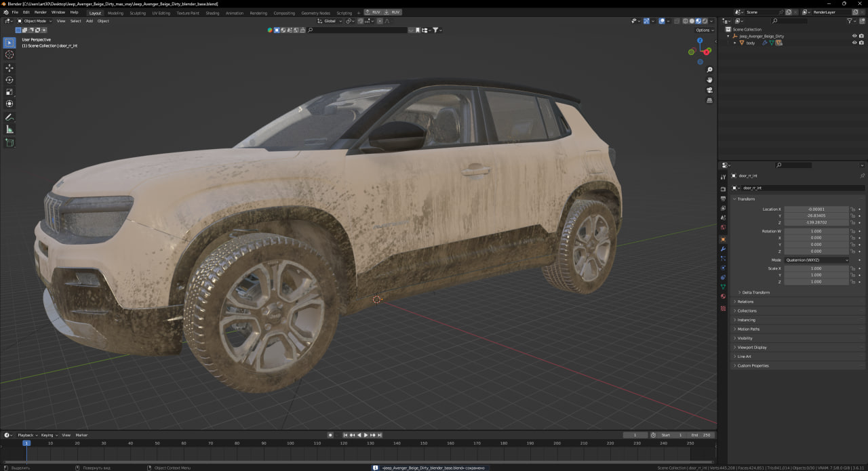
Task: Activate the Scale tool
Action: pos(9,91)
